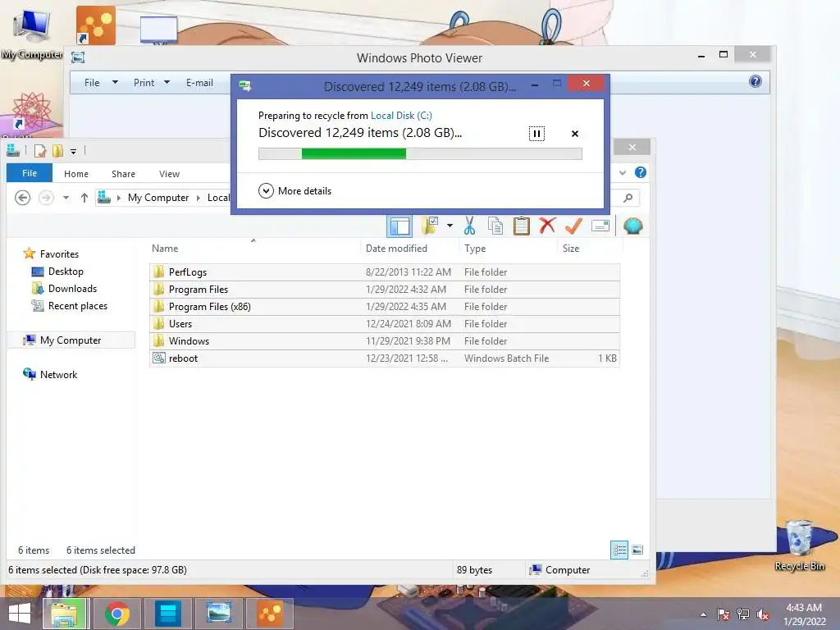Pause the recycle operation
This screenshot has height=630, width=840.
point(536,134)
